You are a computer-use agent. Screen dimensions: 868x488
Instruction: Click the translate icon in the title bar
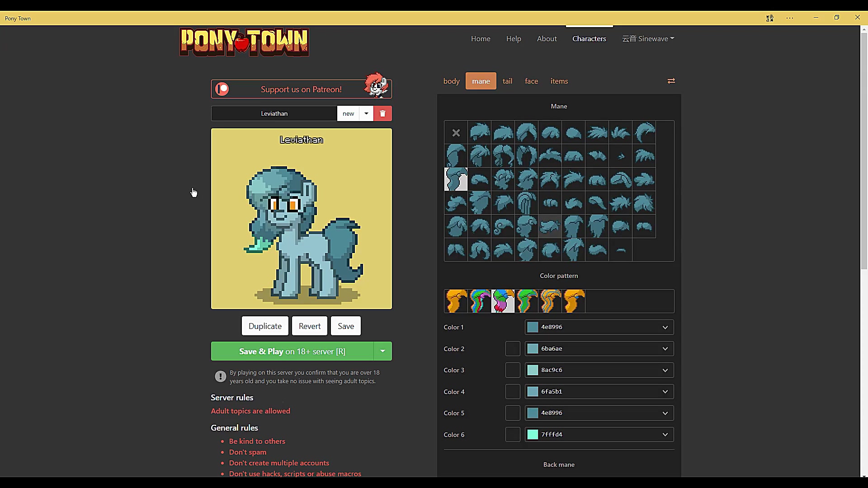(769, 18)
